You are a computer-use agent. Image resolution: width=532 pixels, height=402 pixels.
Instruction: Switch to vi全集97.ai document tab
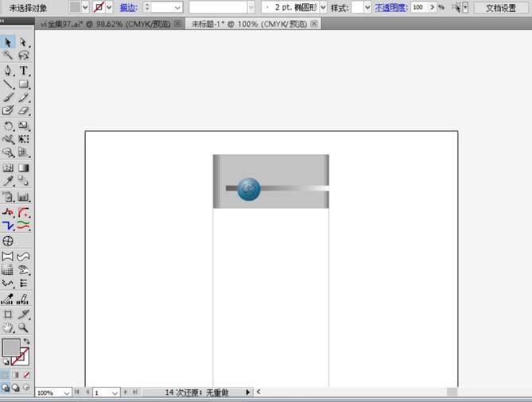click(106, 24)
